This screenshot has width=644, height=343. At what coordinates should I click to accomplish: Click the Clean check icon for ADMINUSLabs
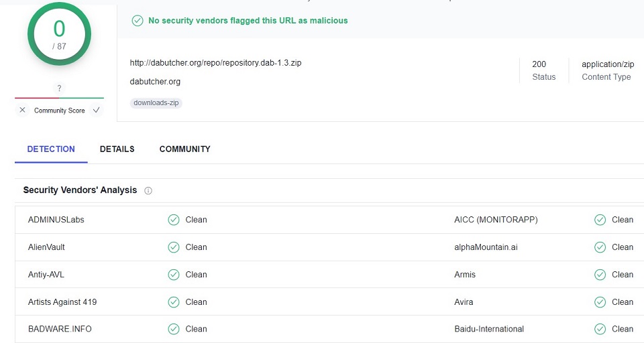click(x=174, y=220)
